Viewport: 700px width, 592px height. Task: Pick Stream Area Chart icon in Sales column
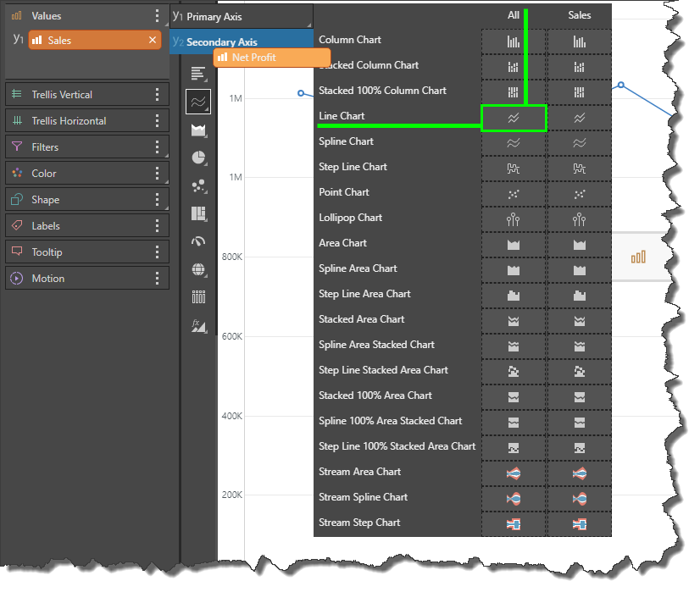click(579, 473)
